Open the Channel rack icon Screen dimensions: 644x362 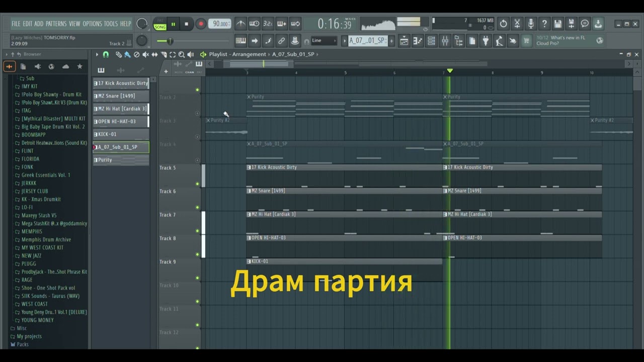click(431, 41)
